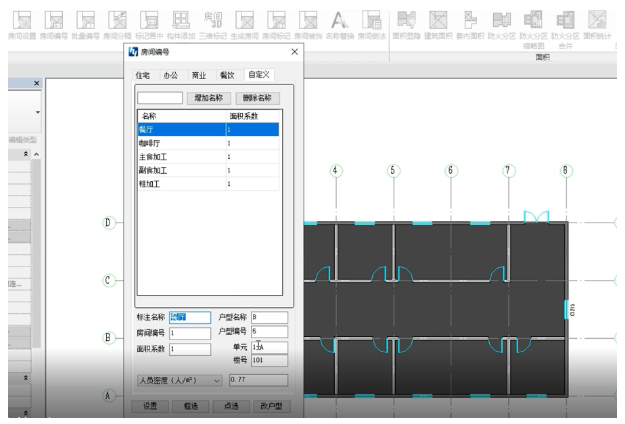Open the 房间装饰 tool

pyautogui.click(x=308, y=25)
